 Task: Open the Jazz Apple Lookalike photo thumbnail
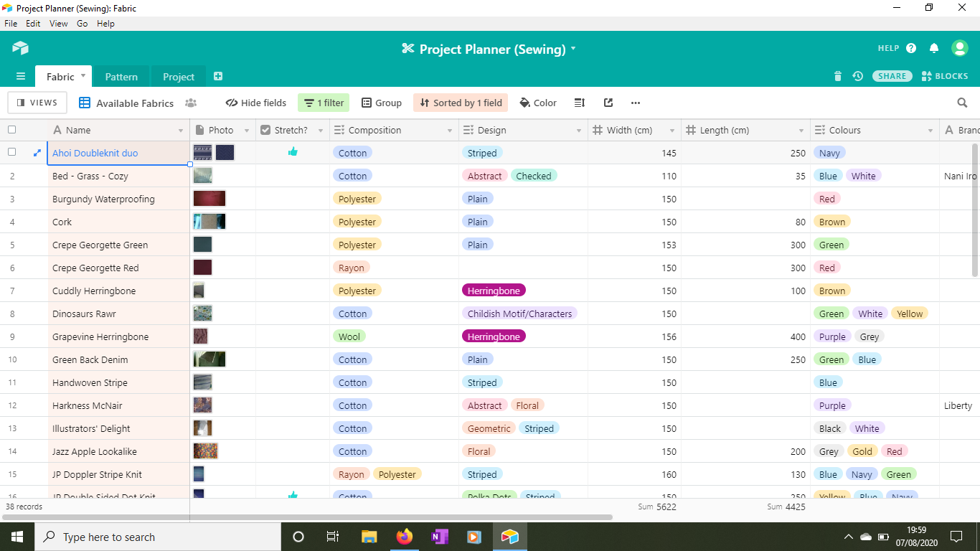pyautogui.click(x=205, y=451)
